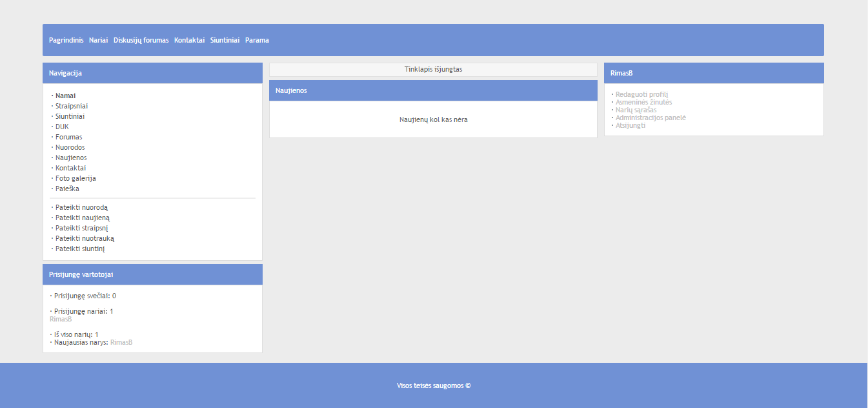The image size is (868, 408).
Task: Open Diskusijų forumas in top menu
Action: [141, 40]
